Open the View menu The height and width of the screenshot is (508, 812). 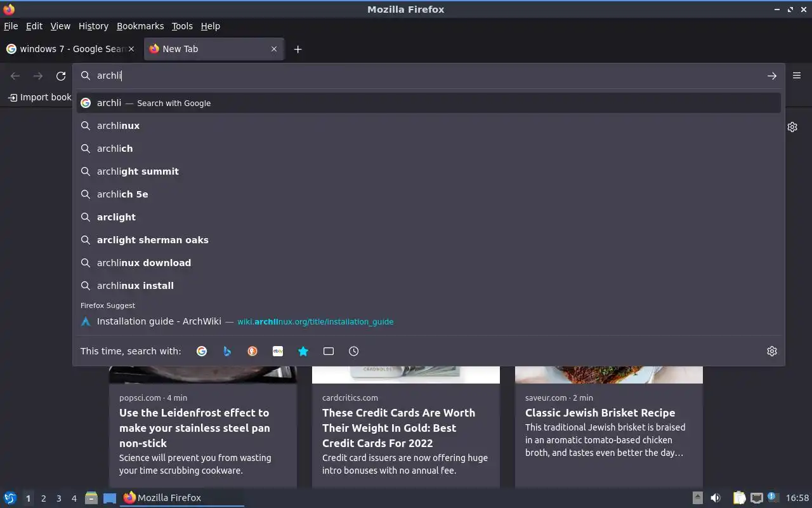pos(60,26)
